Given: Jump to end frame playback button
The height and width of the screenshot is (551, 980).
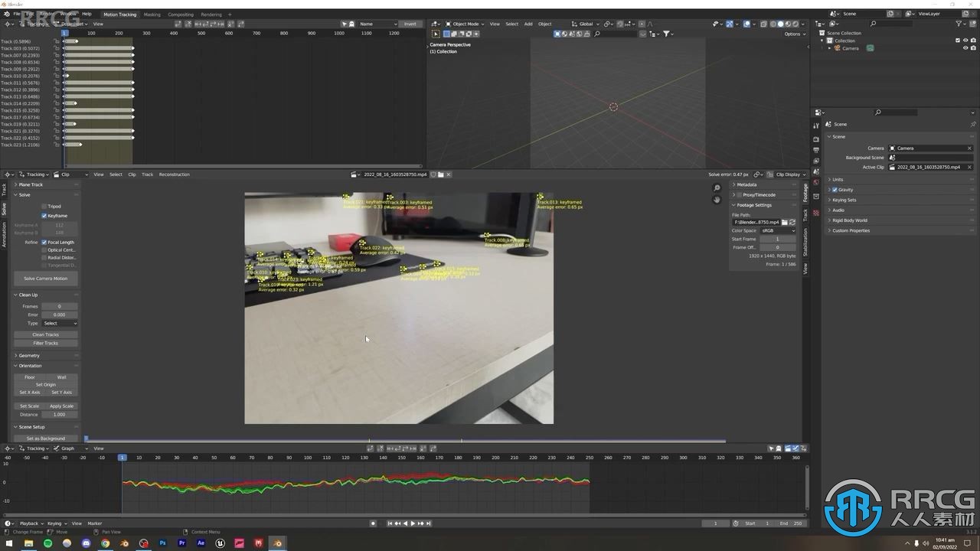Looking at the screenshot, I should 429,523.
